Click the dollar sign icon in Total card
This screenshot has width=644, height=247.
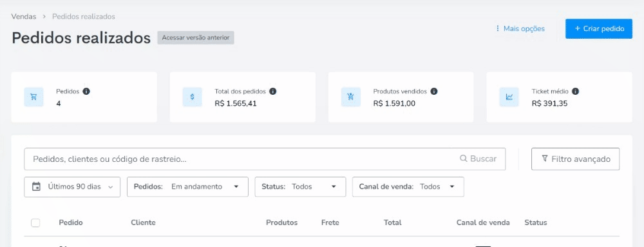click(x=192, y=97)
